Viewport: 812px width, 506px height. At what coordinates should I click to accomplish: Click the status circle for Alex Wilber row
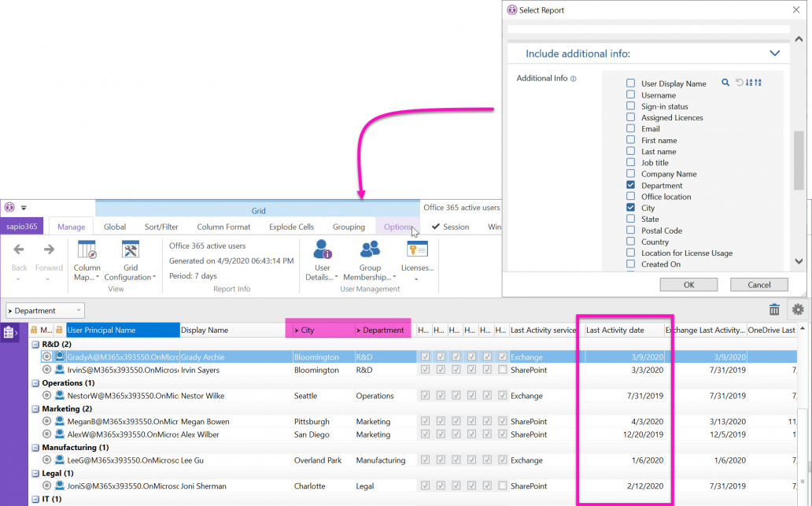(x=46, y=434)
